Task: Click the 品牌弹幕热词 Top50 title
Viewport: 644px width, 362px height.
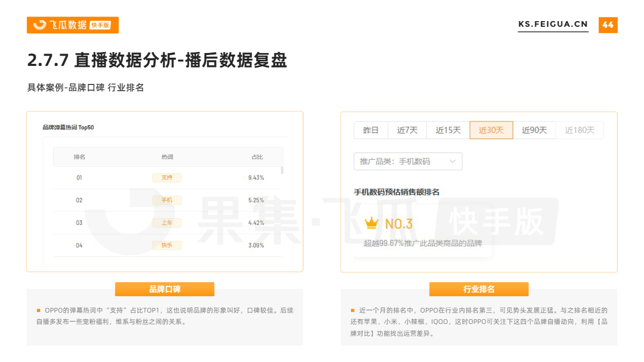Action: (69, 127)
